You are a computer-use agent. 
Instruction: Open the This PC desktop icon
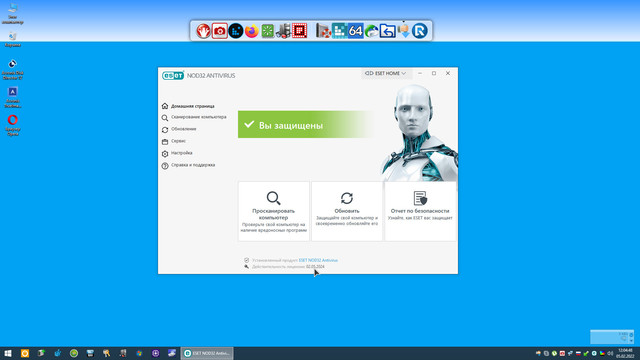13,13
